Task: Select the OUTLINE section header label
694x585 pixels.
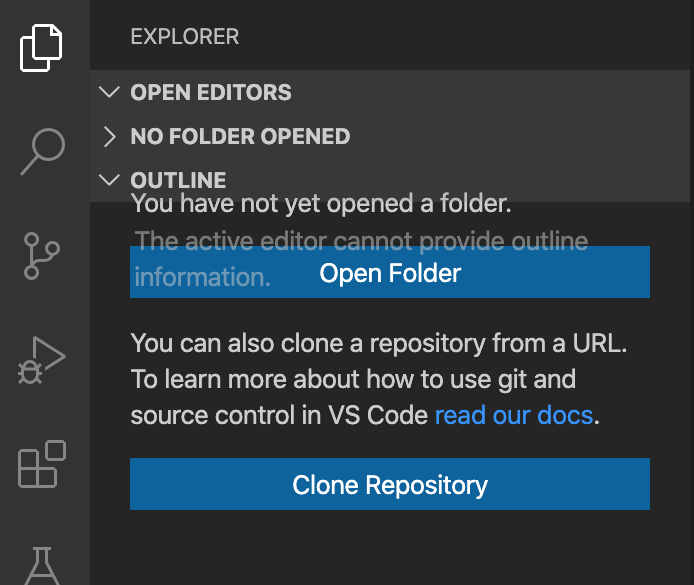Action: click(178, 180)
